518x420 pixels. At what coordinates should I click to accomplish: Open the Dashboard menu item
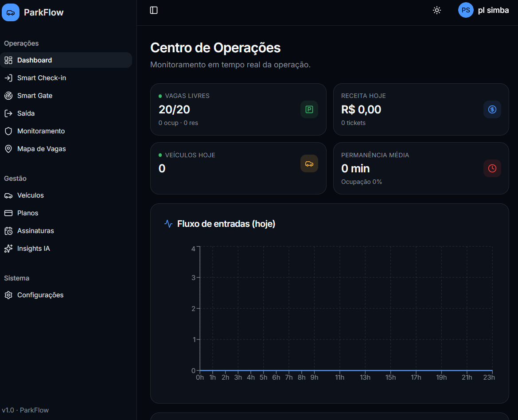tap(66, 60)
